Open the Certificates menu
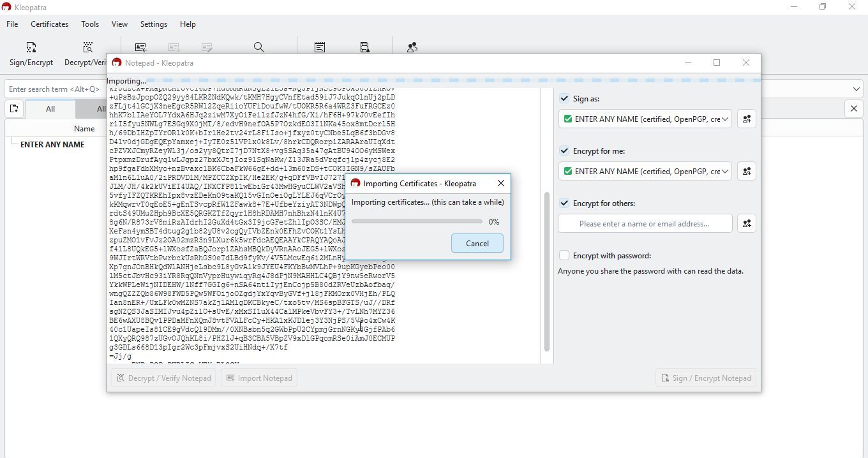Screen dimensions: 868x458 [x=49, y=24]
